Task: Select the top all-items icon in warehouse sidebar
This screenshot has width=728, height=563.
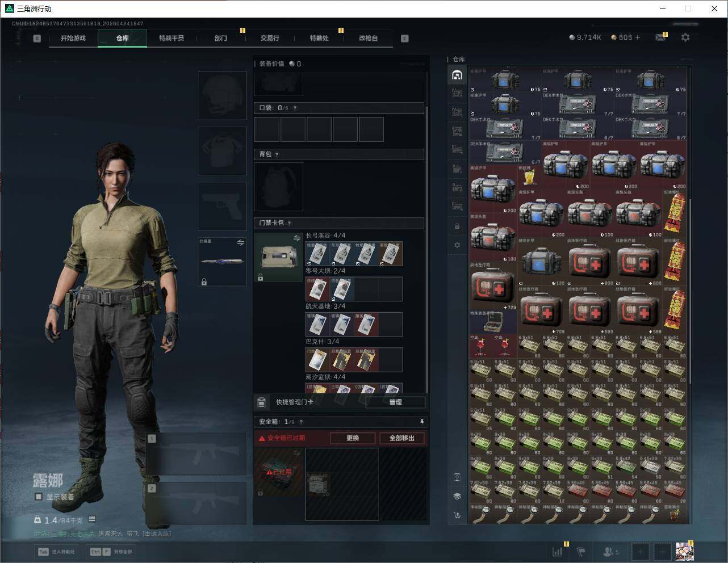Action: (x=457, y=75)
